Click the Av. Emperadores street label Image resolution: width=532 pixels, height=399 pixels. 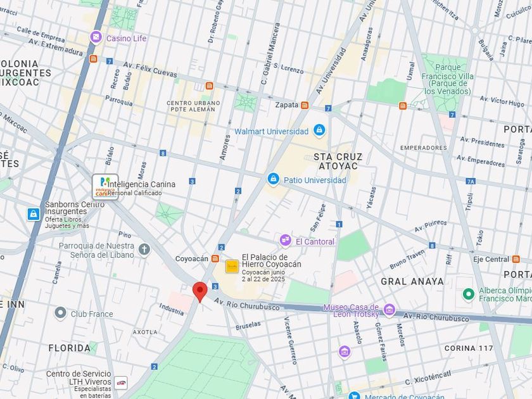[x=481, y=161]
